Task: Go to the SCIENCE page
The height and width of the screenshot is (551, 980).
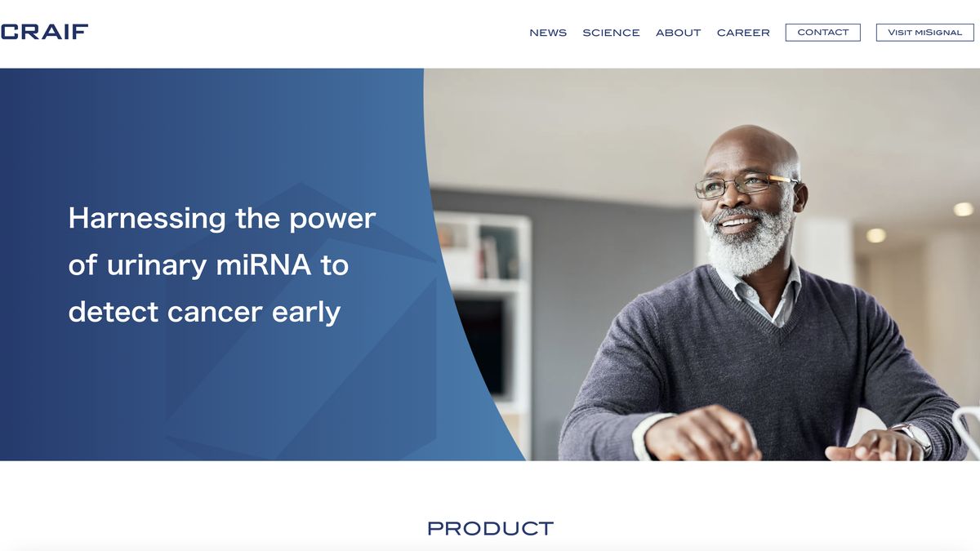Action: click(x=611, y=33)
